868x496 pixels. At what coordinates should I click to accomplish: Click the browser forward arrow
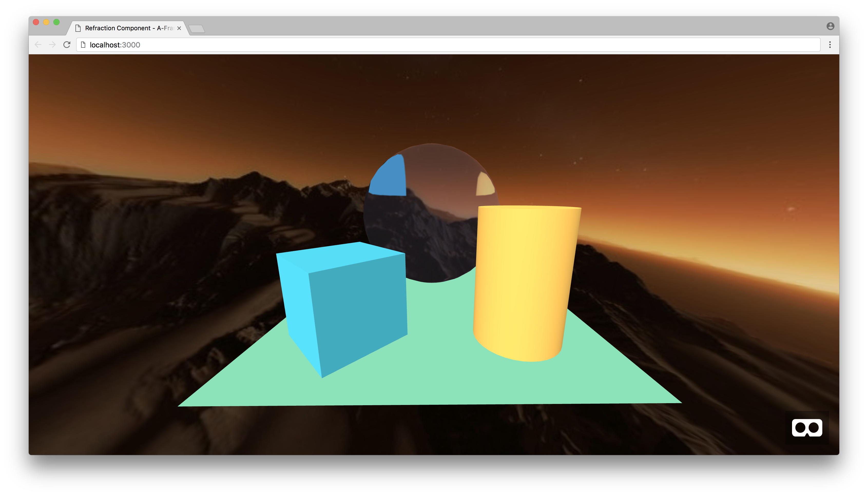point(52,45)
